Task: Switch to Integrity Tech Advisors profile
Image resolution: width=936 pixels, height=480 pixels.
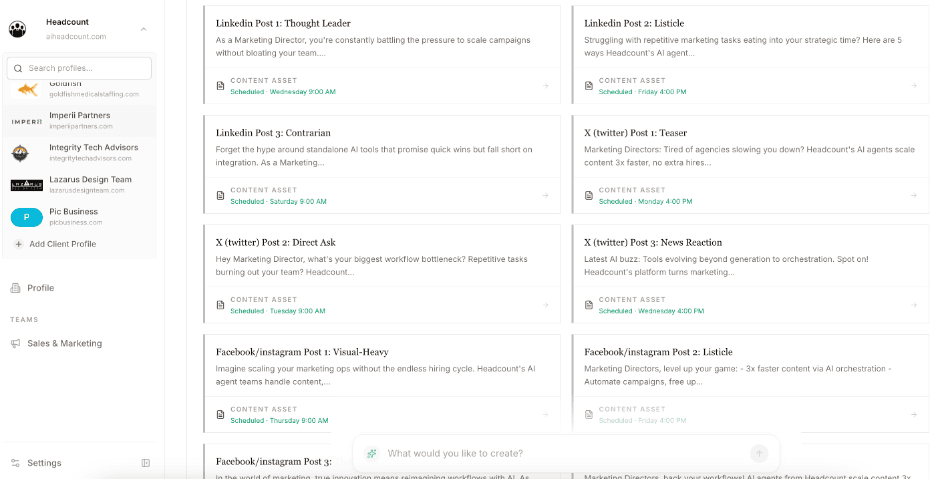Action: tap(79, 152)
